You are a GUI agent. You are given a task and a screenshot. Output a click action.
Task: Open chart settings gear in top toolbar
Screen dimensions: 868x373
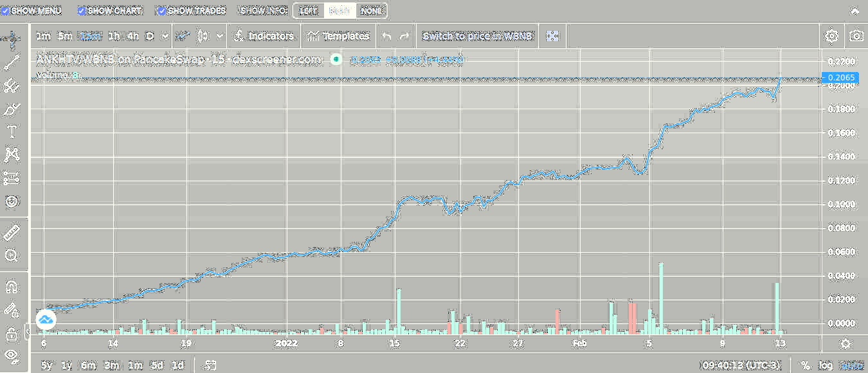[831, 36]
